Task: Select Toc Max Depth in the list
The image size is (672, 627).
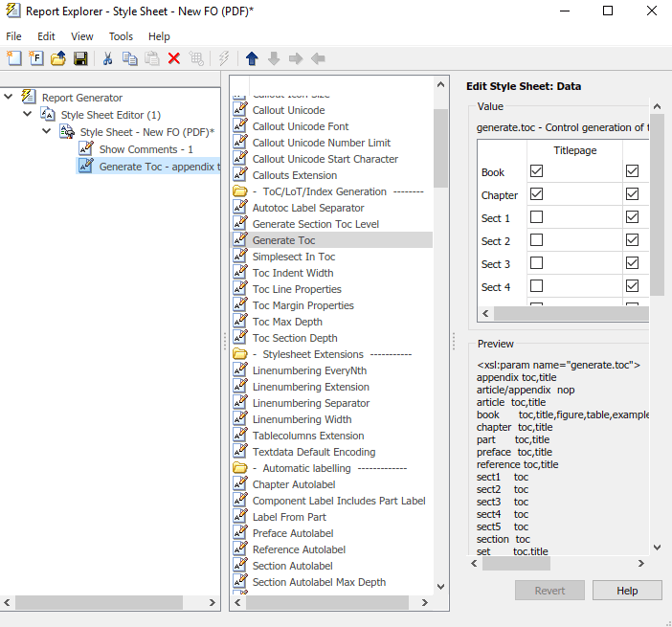Action: 287,322
